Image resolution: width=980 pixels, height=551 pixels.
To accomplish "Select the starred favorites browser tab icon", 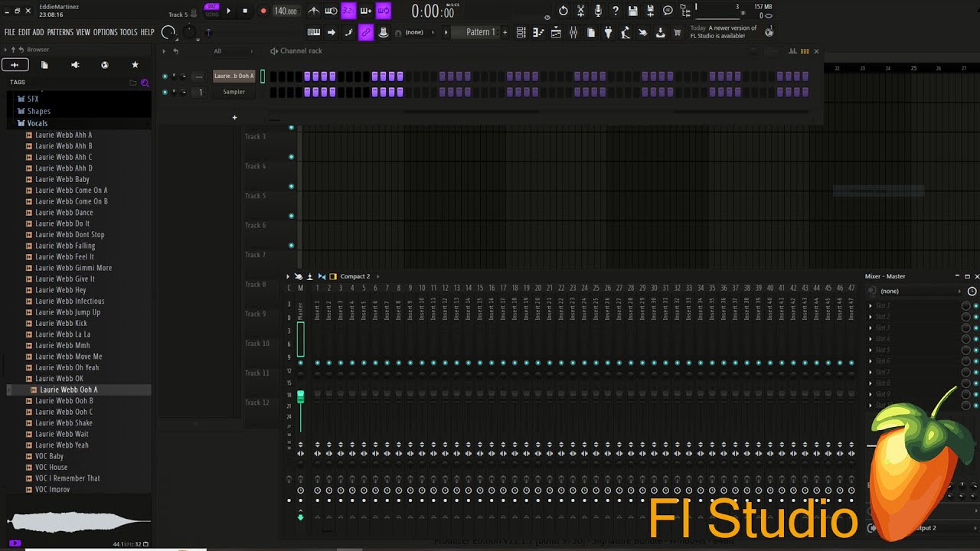I will pyautogui.click(x=136, y=65).
